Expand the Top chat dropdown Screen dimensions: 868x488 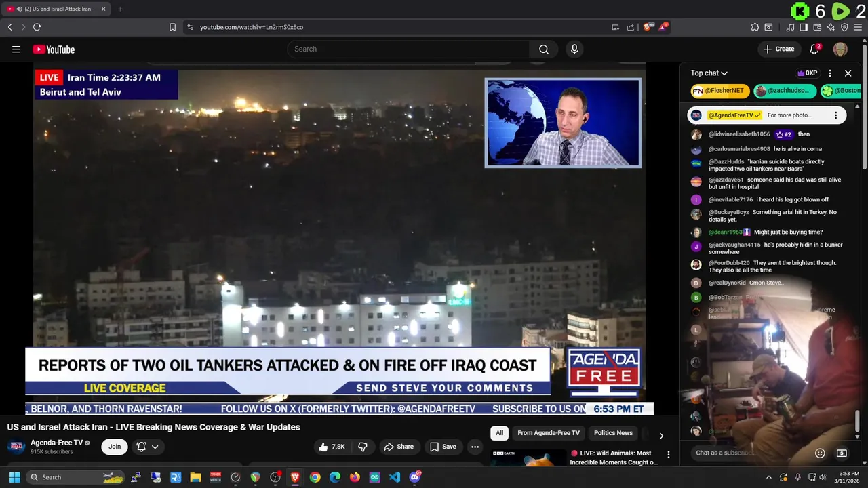(x=709, y=73)
